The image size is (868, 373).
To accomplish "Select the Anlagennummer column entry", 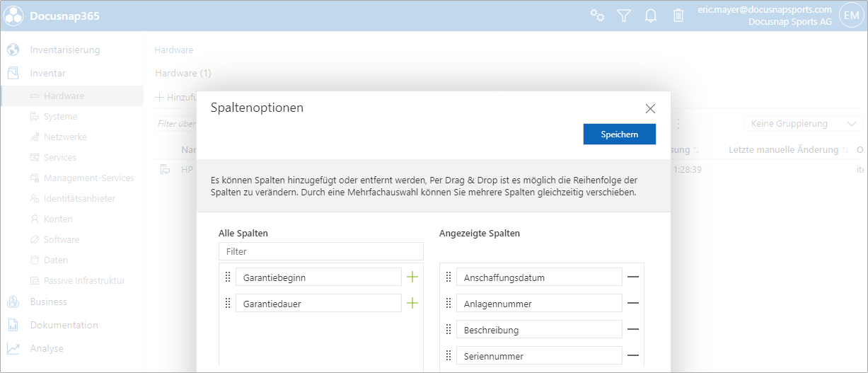I will (x=539, y=304).
